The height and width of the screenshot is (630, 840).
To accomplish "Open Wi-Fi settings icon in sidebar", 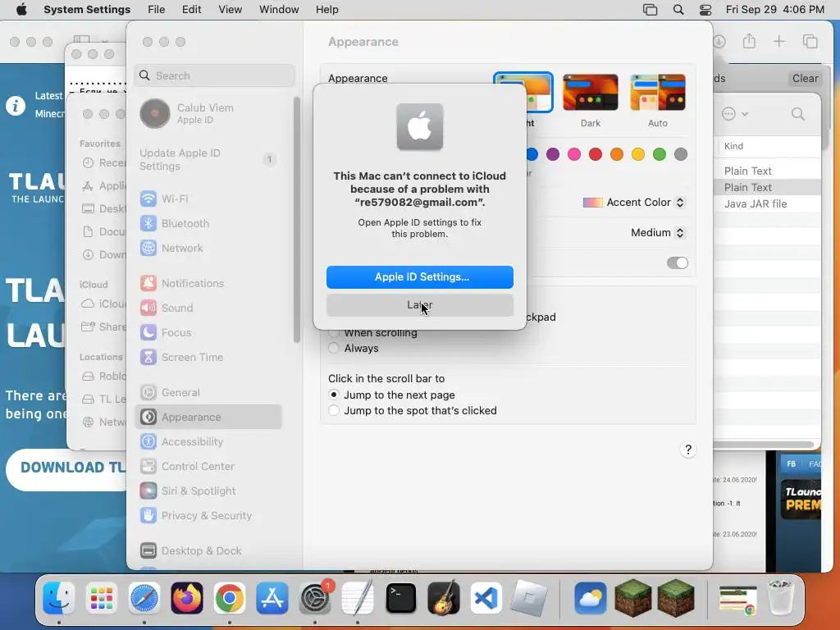I will (x=148, y=199).
